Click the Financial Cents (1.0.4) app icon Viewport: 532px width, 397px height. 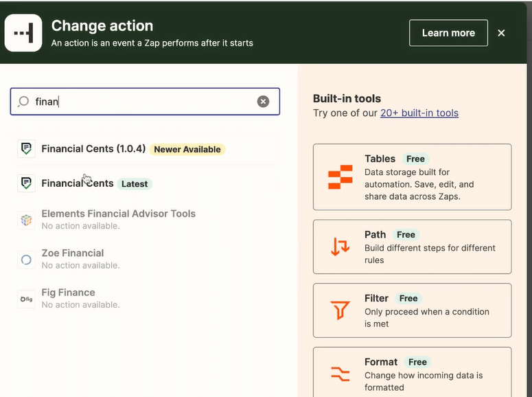[x=26, y=149]
